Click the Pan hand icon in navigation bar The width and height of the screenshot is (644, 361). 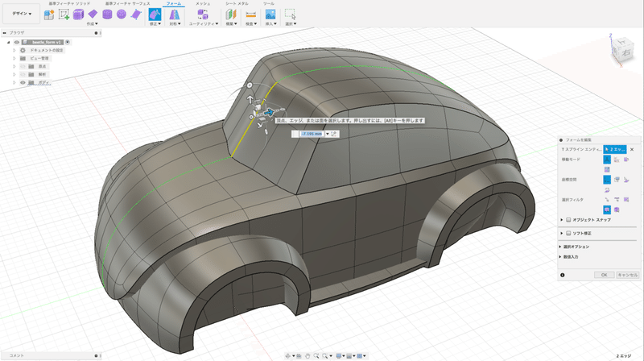[309, 355]
